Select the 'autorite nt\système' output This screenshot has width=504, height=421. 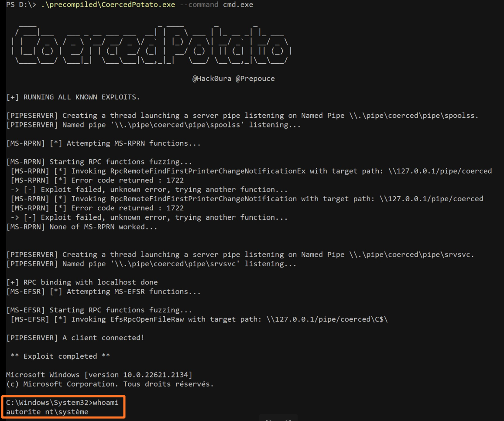coord(47,412)
